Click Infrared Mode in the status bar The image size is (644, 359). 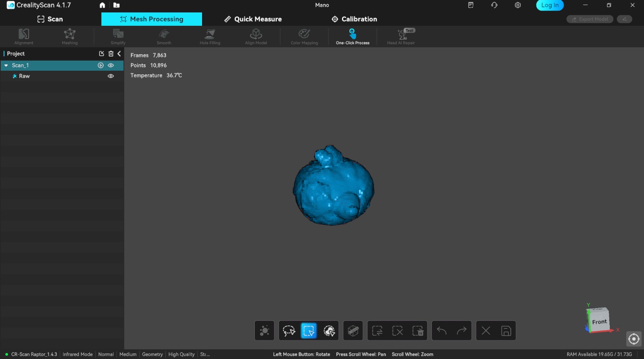[x=78, y=354]
